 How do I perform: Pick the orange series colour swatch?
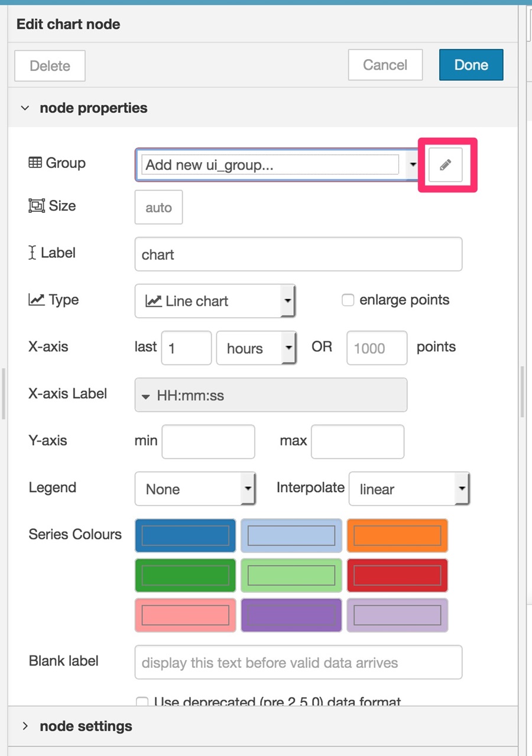pyautogui.click(x=397, y=535)
